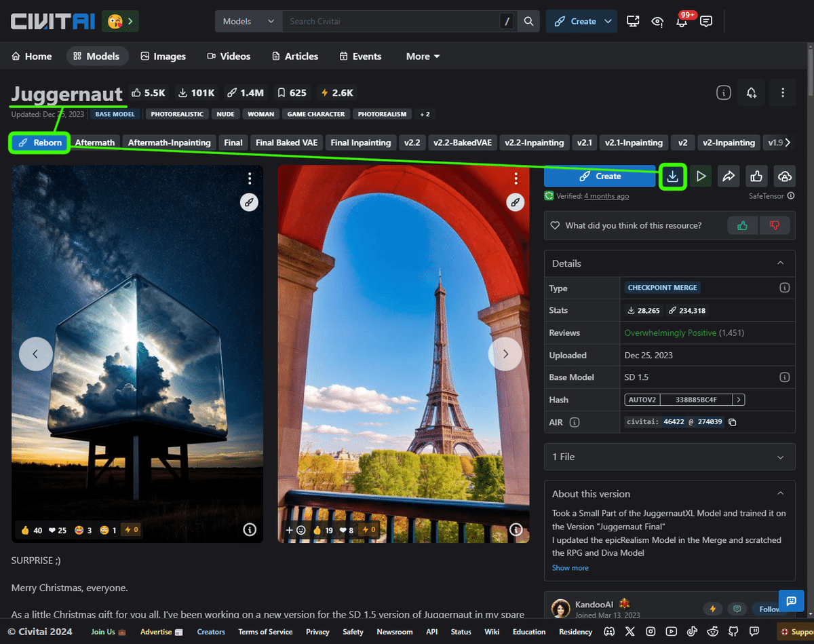Click the PHOTOREALISTIC tag
The height and width of the screenshot is (644, 814).
click(177, 114)
